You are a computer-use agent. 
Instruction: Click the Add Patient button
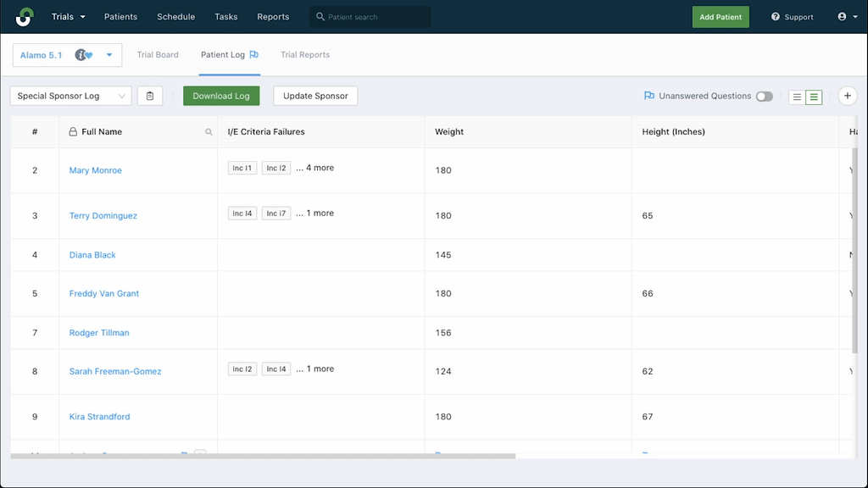coord(721,17)
